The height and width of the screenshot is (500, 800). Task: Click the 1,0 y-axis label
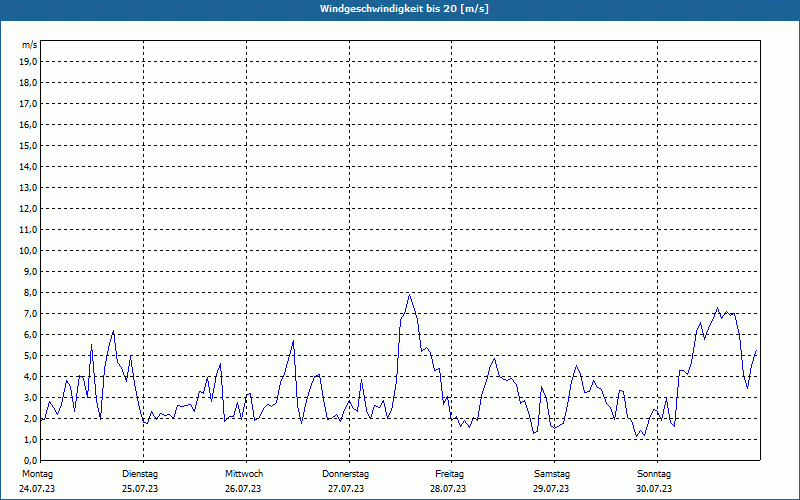pos(30,439)
